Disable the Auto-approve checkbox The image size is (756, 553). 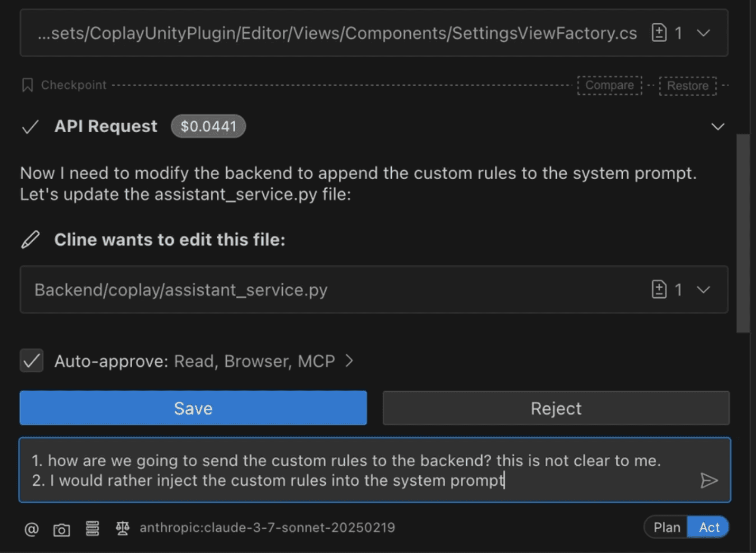coord(31,361)
